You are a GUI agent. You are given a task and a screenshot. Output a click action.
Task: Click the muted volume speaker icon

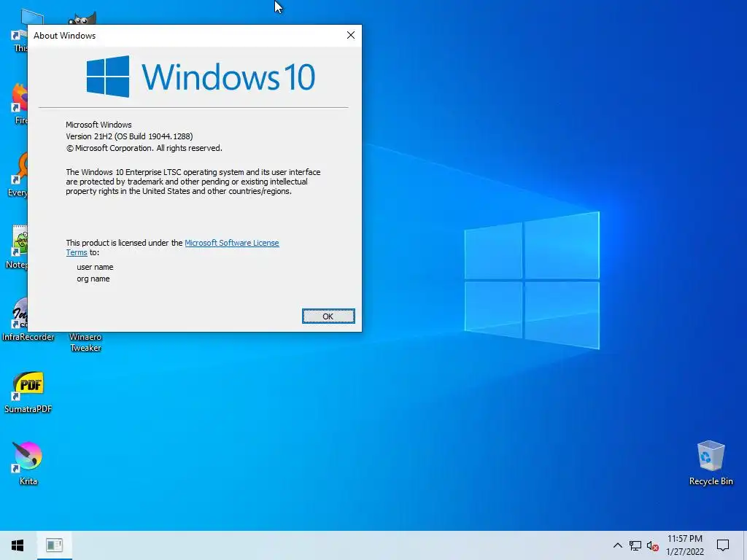coord(653,545)
